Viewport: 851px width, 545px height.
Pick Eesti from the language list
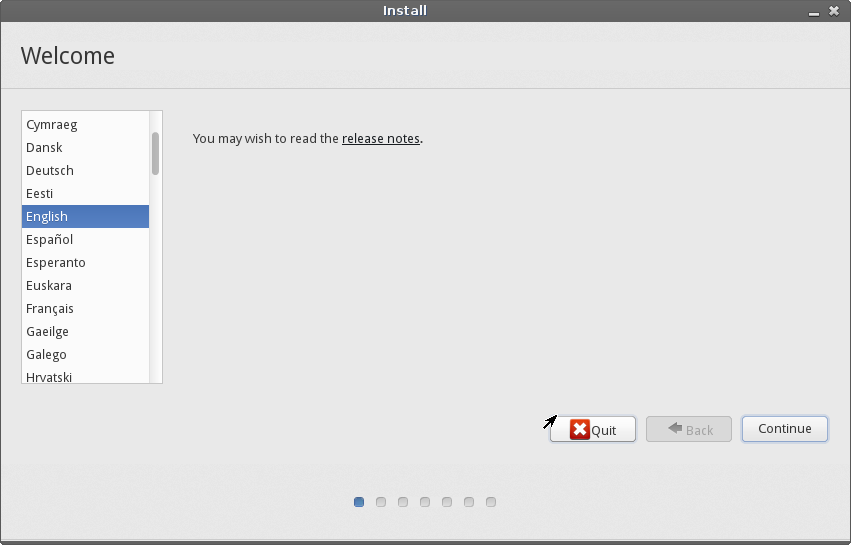(x=85, y=193)
